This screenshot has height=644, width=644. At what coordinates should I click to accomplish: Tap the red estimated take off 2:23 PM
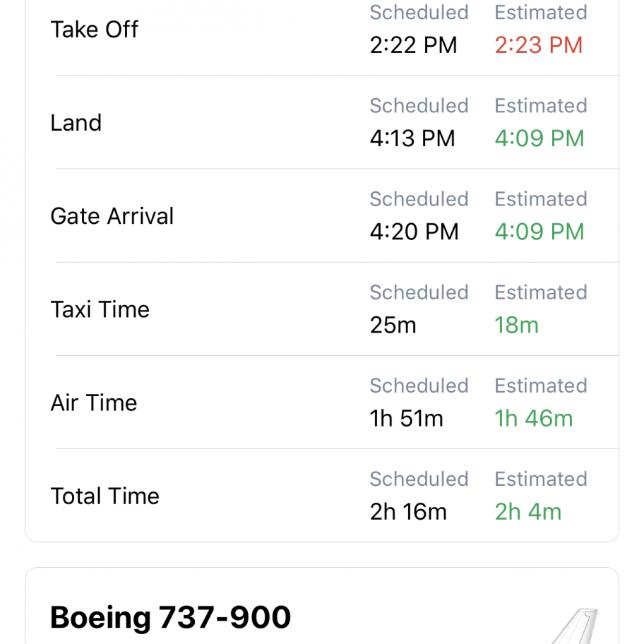point(538,45)
